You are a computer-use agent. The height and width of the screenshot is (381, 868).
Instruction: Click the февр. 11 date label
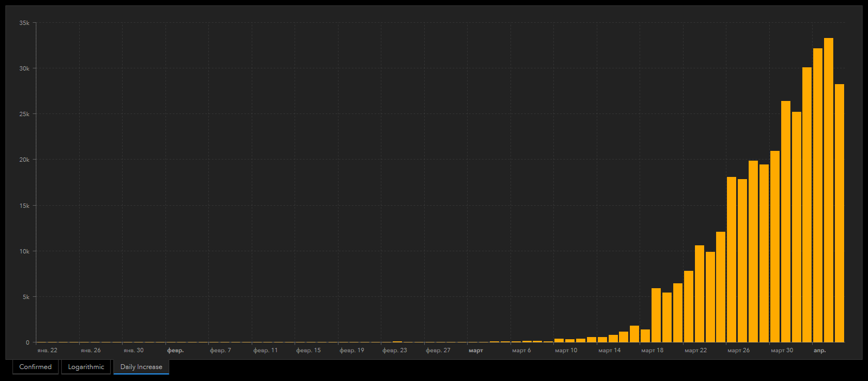coord(265,351)
